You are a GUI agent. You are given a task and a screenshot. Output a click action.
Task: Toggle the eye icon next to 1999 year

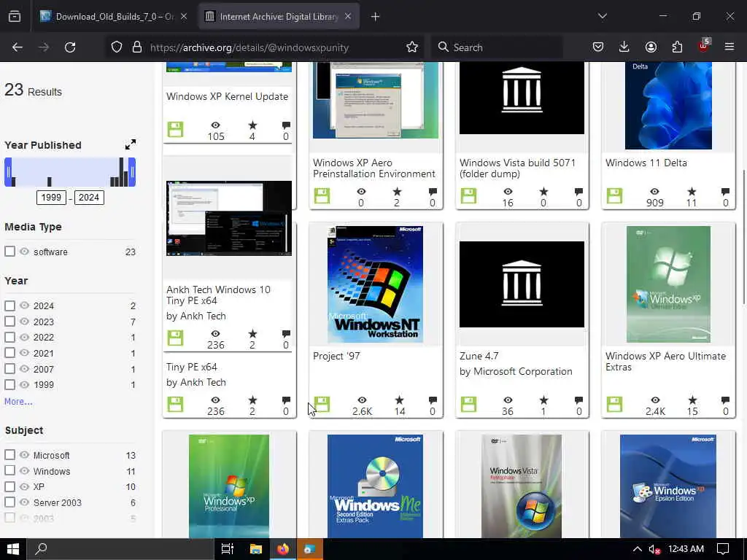pyautogui.click(x=24, y=384)
